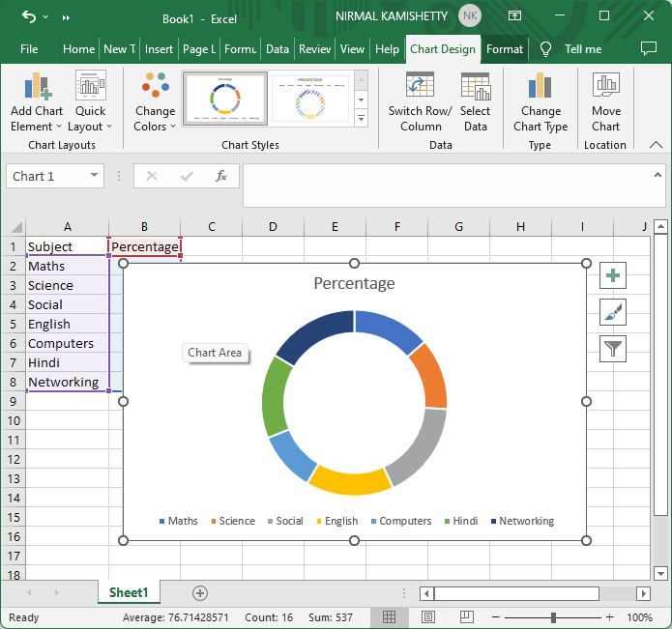
Task: Switch to Page Break Preview in status bar
Action: point(469,617)
